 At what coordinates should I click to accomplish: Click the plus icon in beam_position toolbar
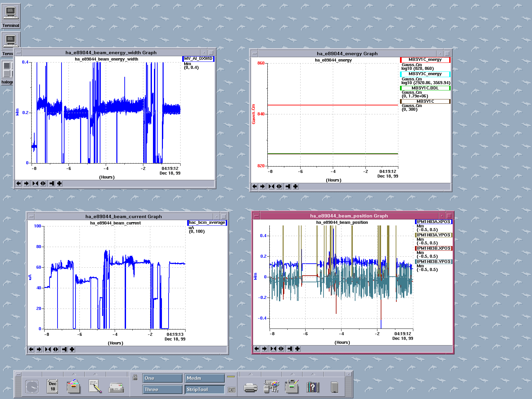pos(298,349)
